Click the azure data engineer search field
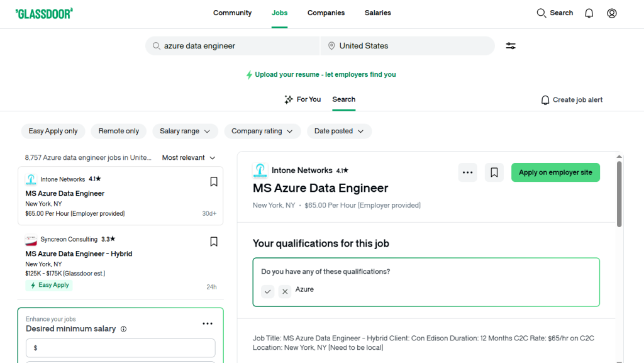The height and width of the screenshot is (363, 644). [233, 46]
